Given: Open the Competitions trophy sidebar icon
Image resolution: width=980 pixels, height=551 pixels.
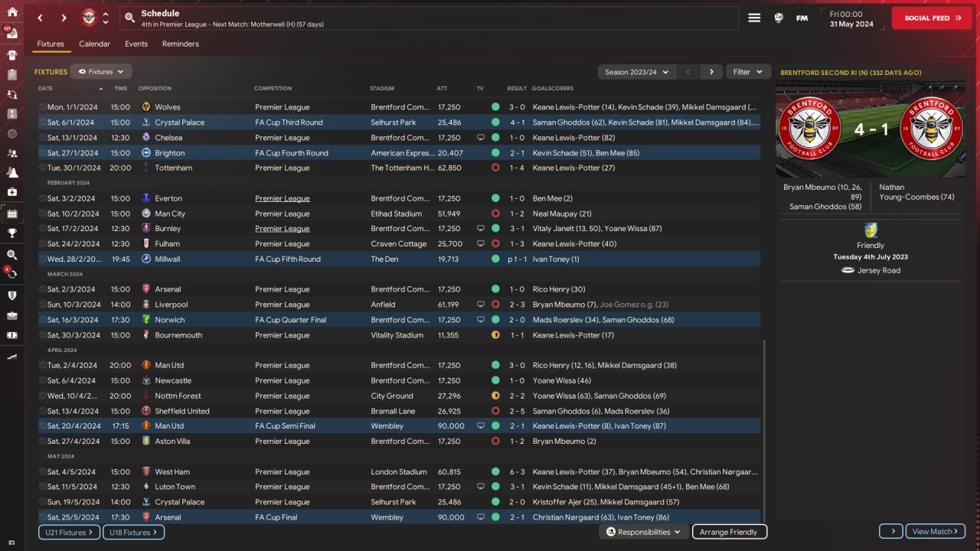Looking at the screenshot, I should tap(11, 233).
